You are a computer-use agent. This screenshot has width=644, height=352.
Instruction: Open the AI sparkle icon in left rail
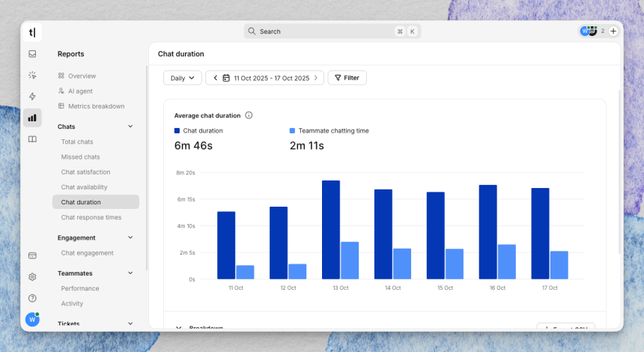32,75
